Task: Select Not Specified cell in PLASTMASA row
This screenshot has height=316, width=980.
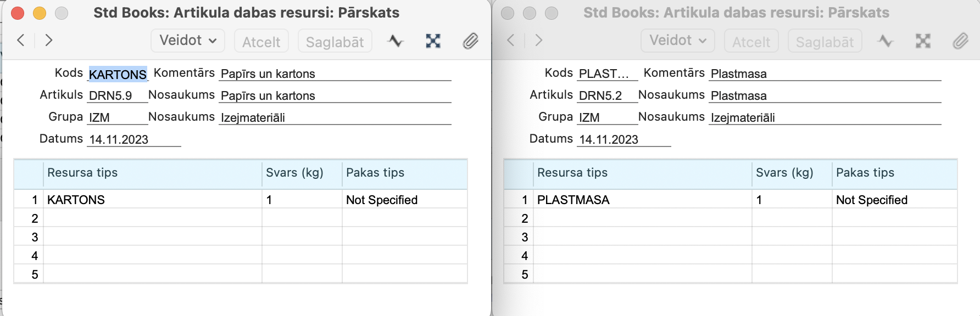Action: click(894, 200)
